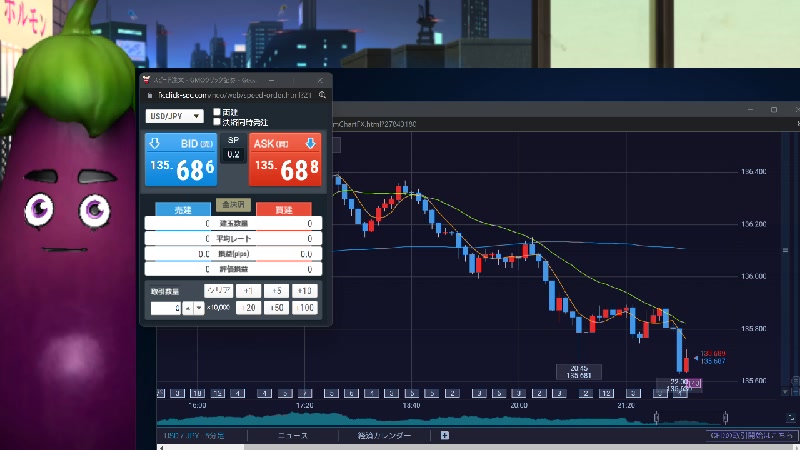Viewport: 800px width, 450px height.
Task: Click right handle of chart range slider
Action: (x=726, y=416)
